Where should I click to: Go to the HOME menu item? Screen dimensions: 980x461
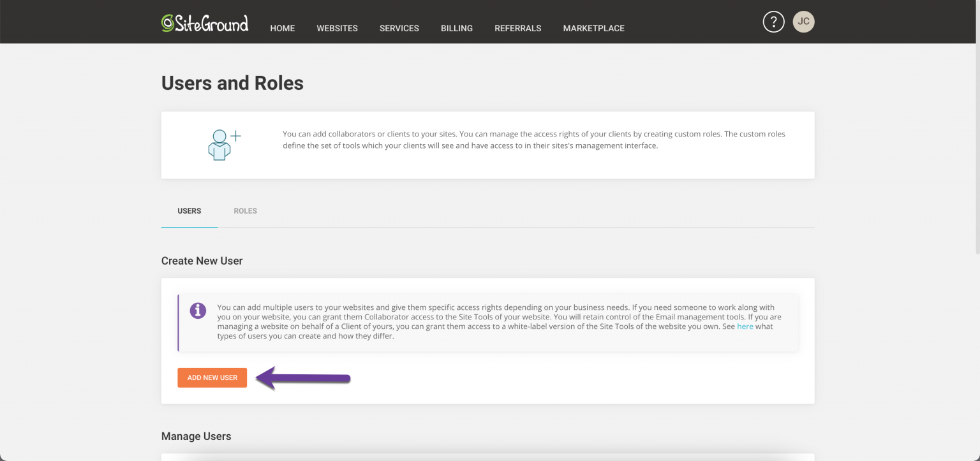pyautogui.click(x=282, y=28)
